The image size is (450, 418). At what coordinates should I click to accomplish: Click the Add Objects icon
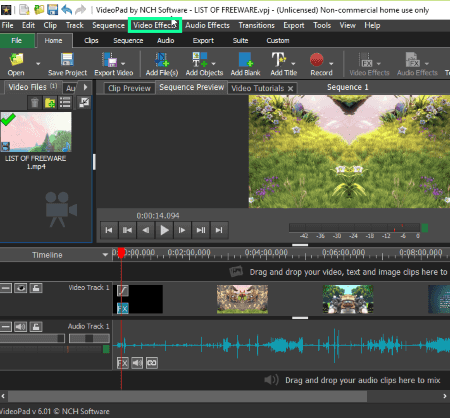coord(200,60)
